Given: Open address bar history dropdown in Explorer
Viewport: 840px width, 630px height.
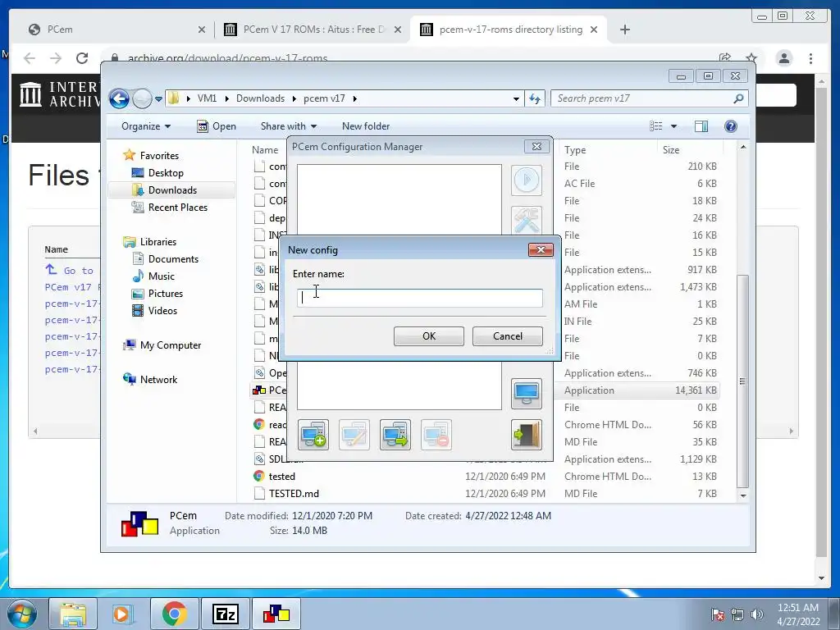Looking at the screenshot, I should (516, 99).
